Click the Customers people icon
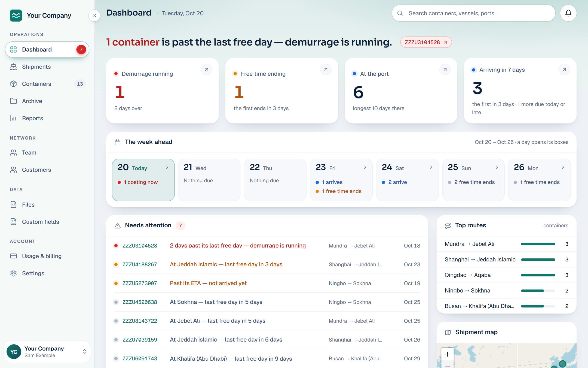588x368 pixels. click(13, 170)
